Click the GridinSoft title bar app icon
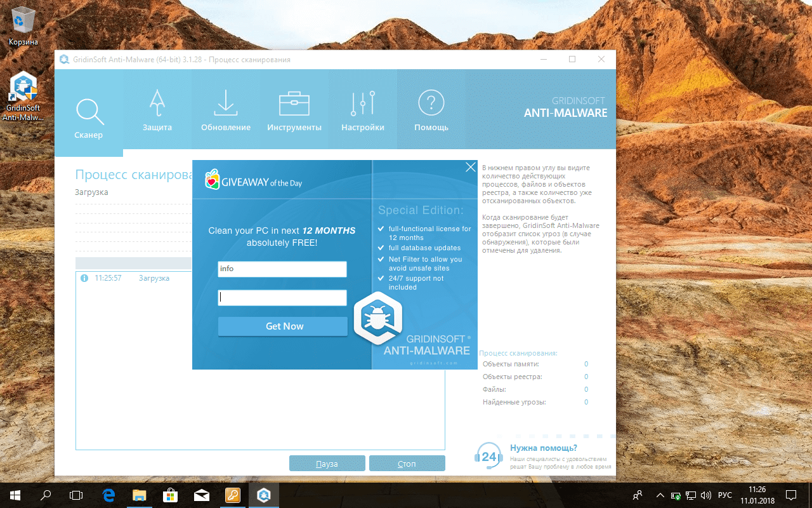The width and height of the screenshot is (812, 508). click(x=64, y=60)
